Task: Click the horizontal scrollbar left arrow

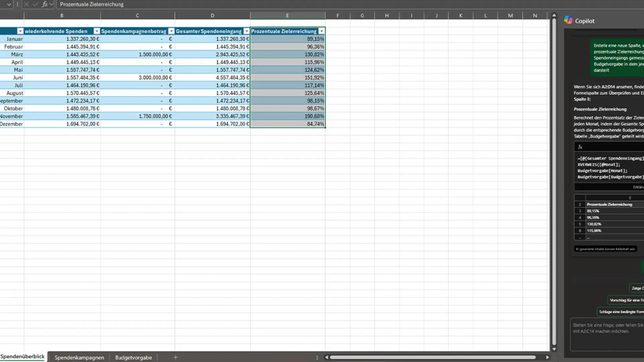Action: point(326,357)
